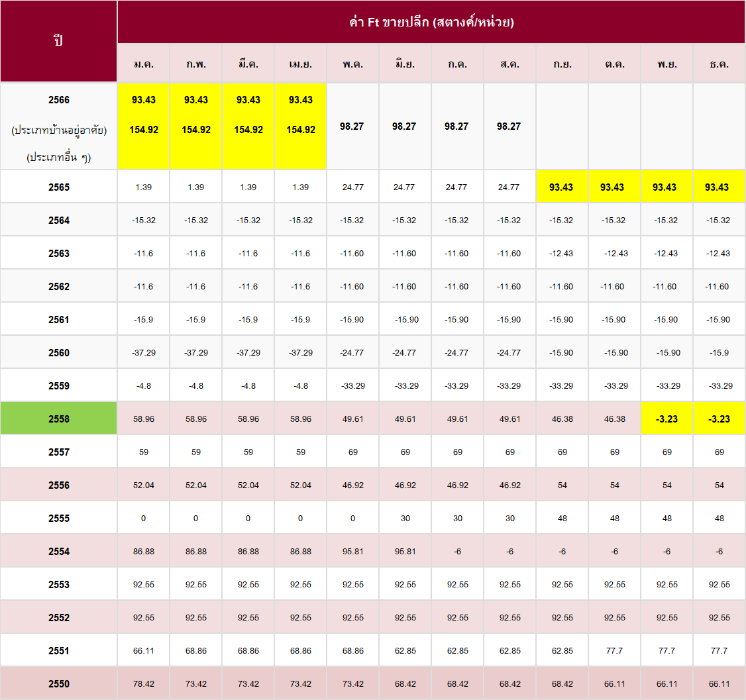Select the 154.92 value under เม.ย.
746x700 pixels.
click(300, 130)
